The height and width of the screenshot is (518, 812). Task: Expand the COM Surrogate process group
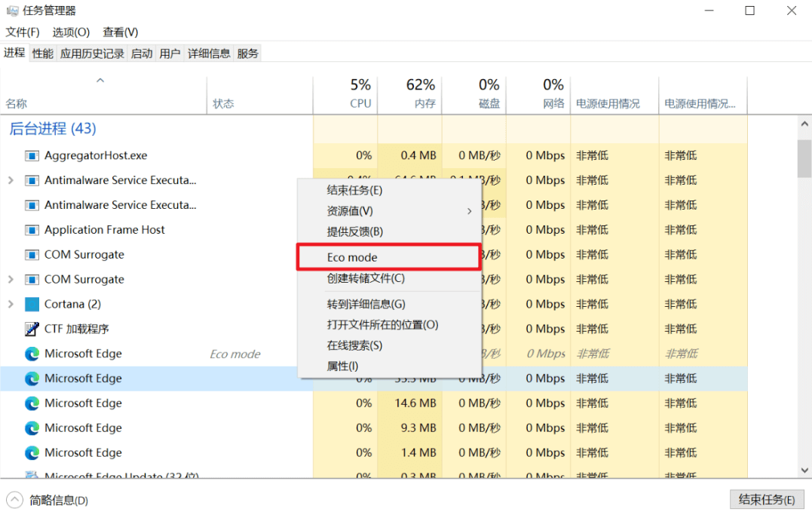pos(9,280)
